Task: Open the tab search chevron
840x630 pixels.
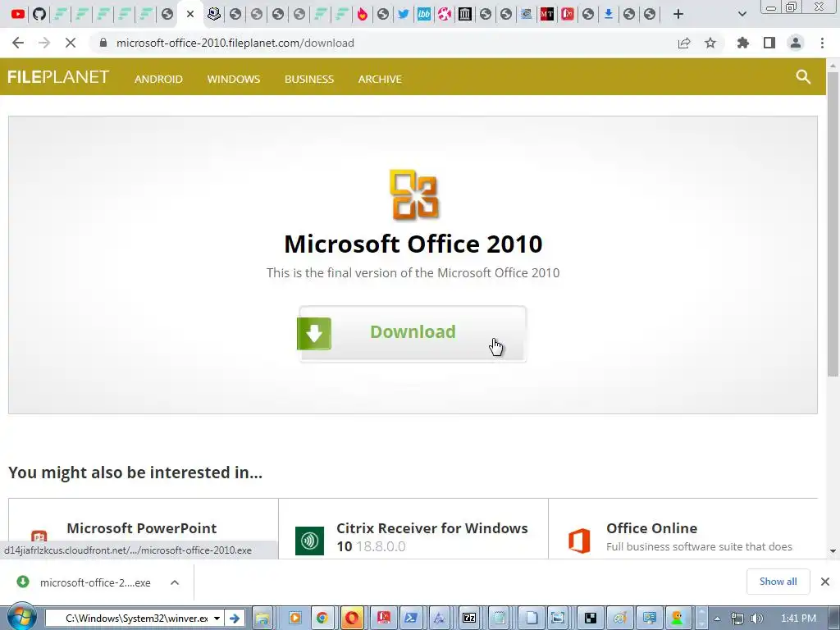Action: [742, 14]
